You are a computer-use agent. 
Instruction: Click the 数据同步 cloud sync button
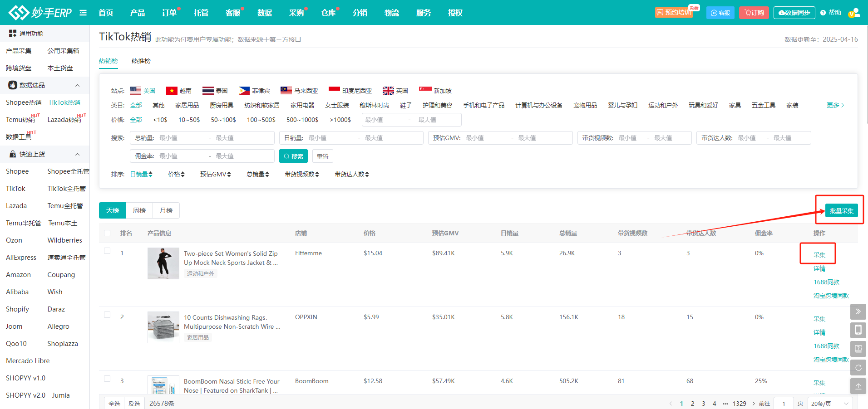click(x=794, y=13)
